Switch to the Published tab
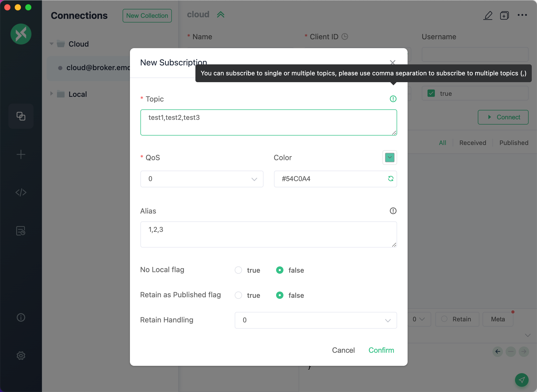The image size is (537, 392). tap(514, 142)
